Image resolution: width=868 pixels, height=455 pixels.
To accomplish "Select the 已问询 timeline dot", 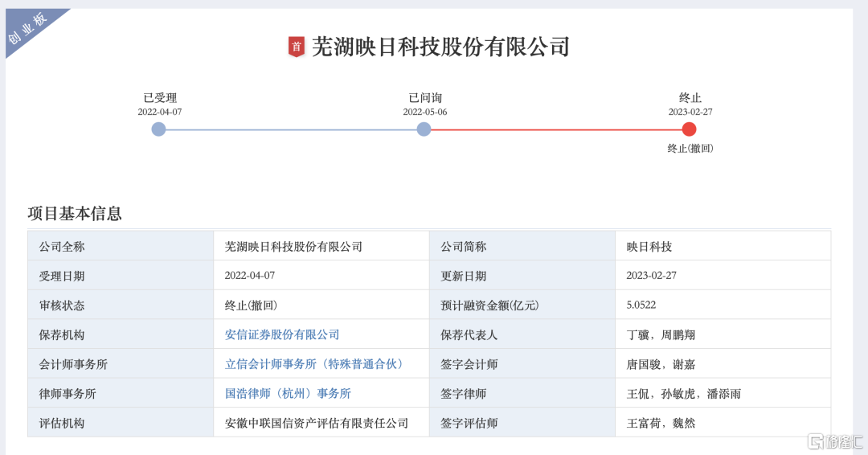I will pos(424,129).
